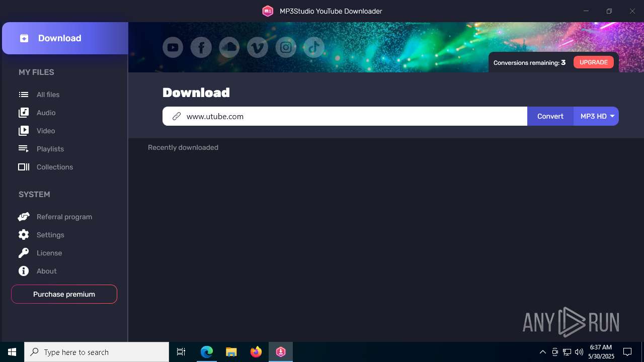
Task: Open Settings from the sidebar
Action: (x=50, y=235)
